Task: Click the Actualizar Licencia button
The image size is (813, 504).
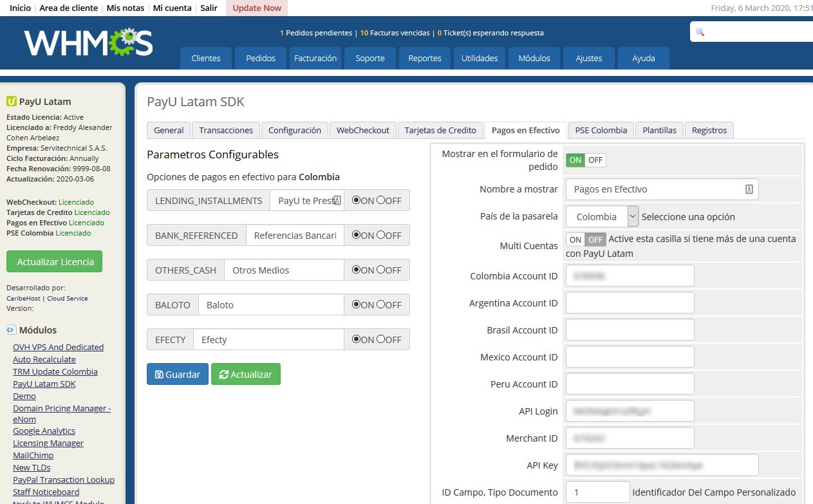Action: pos(55,261)
